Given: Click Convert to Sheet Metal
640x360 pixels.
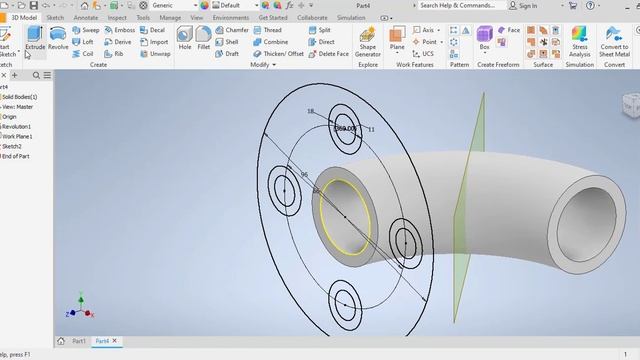Looking at the screenshot, I should click(x=614, y=42).
